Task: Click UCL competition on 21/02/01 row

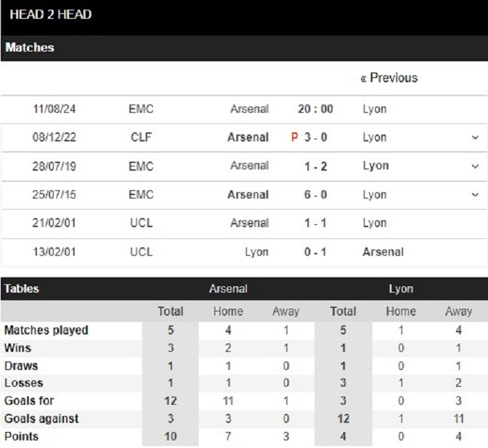Action: 142,223
